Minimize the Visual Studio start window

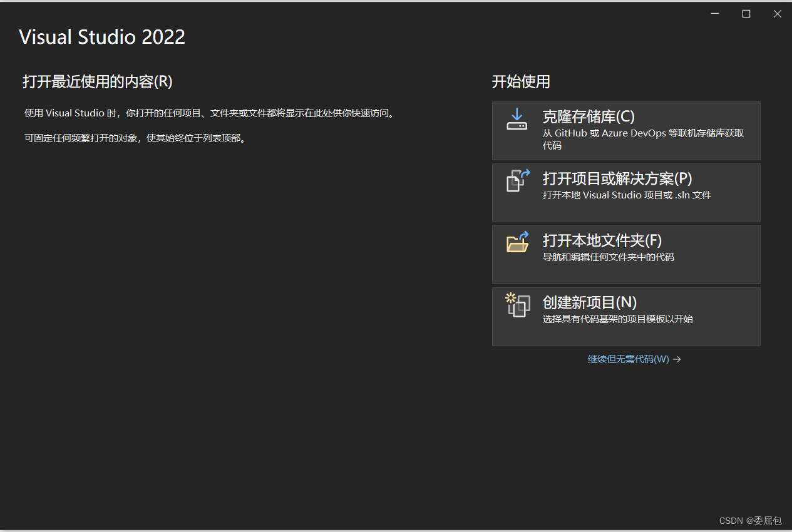715,14
